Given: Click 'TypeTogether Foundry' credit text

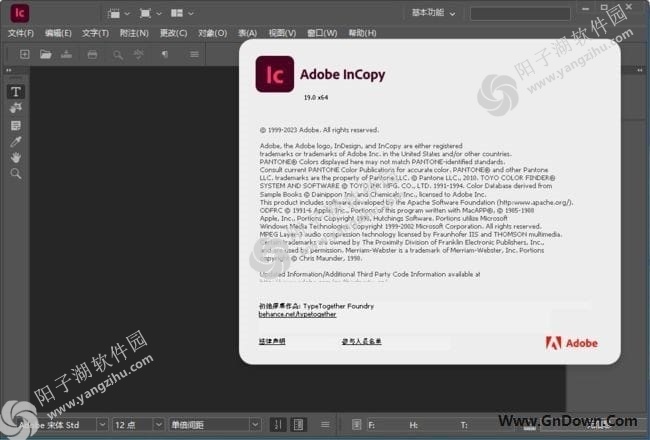Looking at the screenshot, I should coord(338,306).
